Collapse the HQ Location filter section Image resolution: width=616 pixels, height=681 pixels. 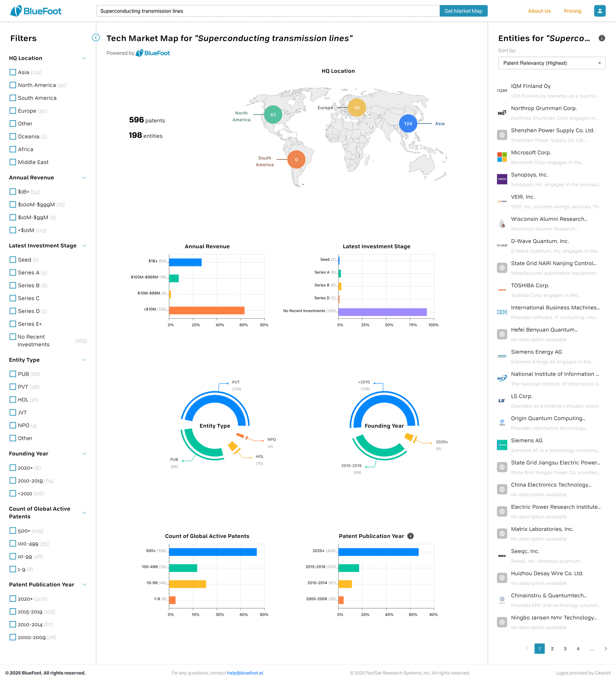point(85,58)
